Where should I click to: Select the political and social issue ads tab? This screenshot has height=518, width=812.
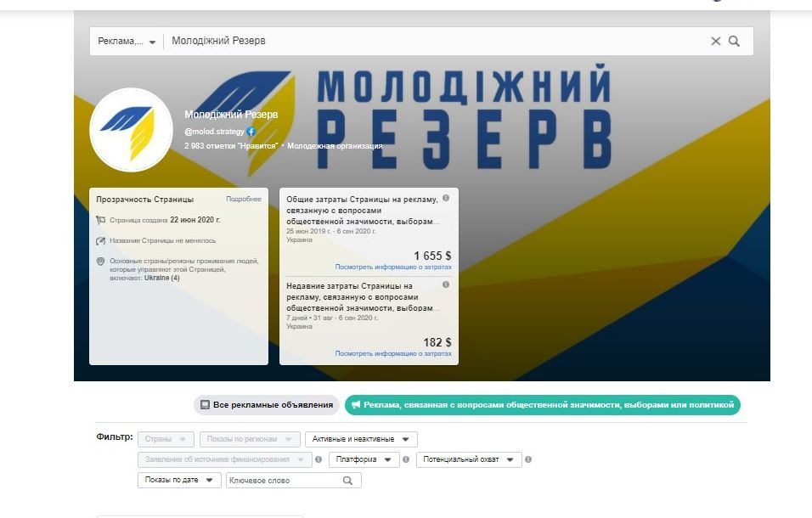[543, 405]
